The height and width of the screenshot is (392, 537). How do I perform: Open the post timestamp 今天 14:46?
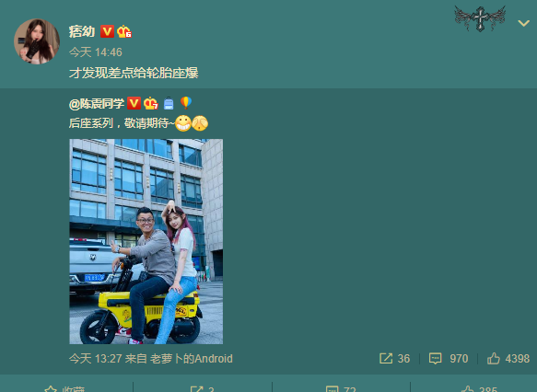click(x=95, y=52)
